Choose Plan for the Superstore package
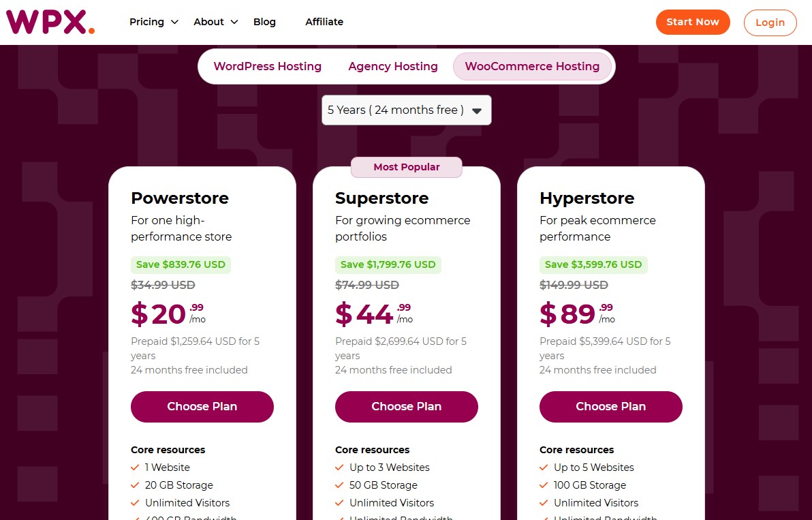This screenshot has width=812, height=520. [406, 406]
